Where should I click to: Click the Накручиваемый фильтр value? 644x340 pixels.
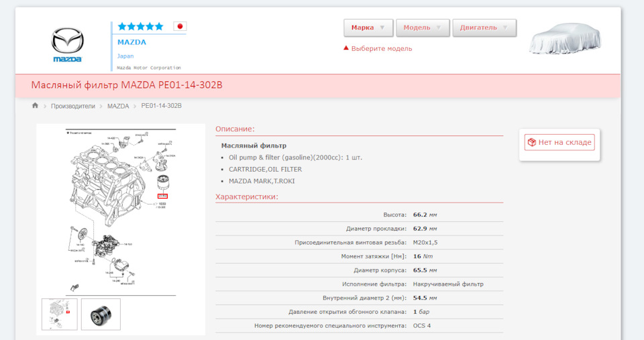tap(448, 284)
